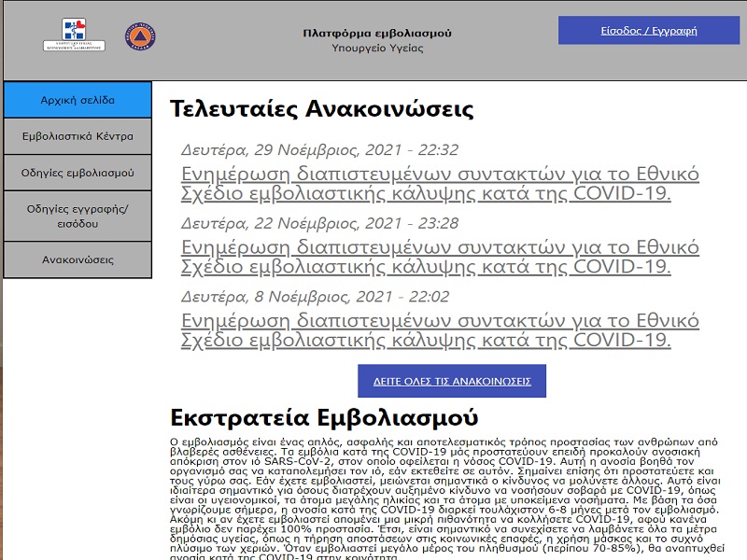The height and width of the screenshot is (560, 747).
Task: Click the date Δευτέρα, 22 Νοέμβριος, 2021 - 23:28
Action: pos(319,223)
